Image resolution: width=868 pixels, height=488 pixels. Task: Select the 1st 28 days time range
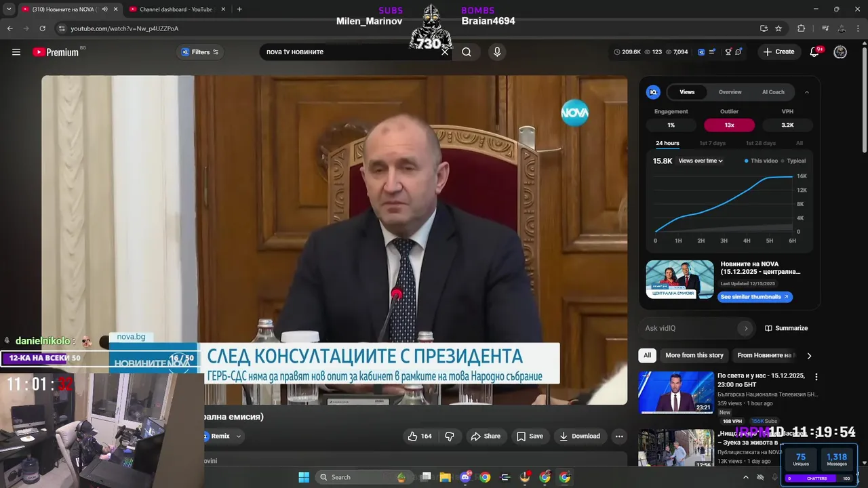coord(761,143)
